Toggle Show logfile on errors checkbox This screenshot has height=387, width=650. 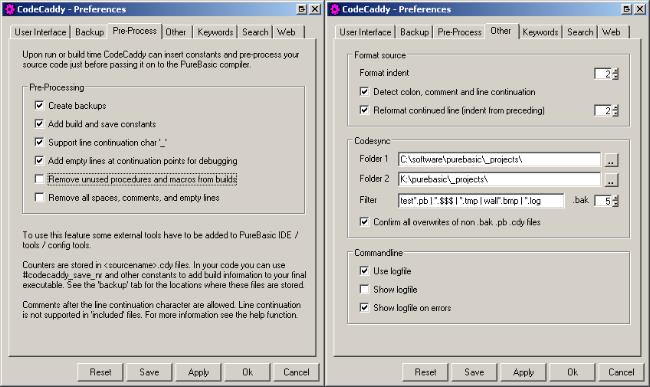[x=364, y=307]
